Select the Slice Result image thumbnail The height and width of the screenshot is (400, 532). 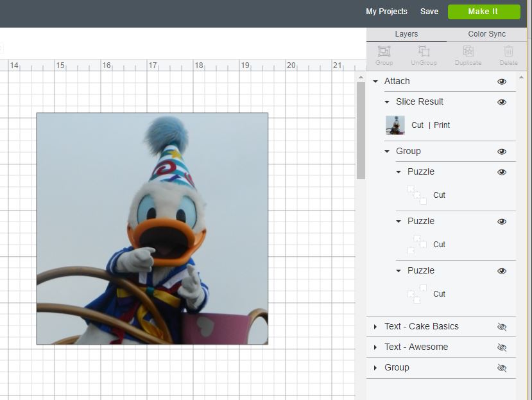pyautogui.click(x=395, y=125)
